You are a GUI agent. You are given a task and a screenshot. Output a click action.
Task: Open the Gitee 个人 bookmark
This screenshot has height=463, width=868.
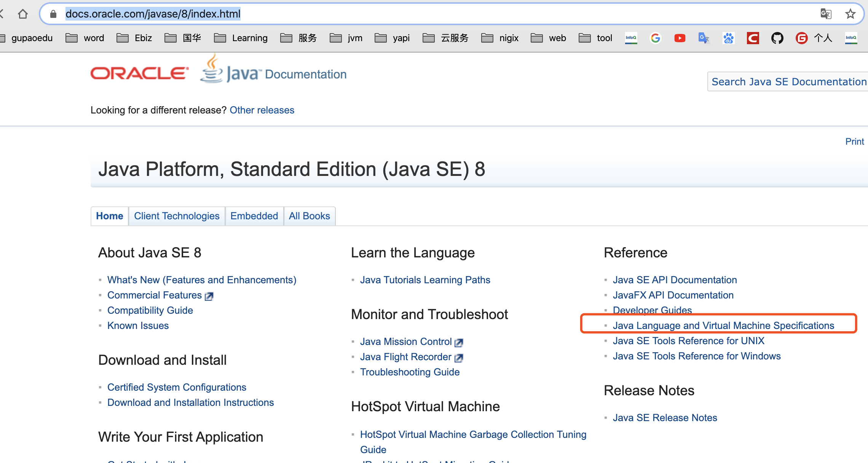pyautogui.click(x=814, y=38)
